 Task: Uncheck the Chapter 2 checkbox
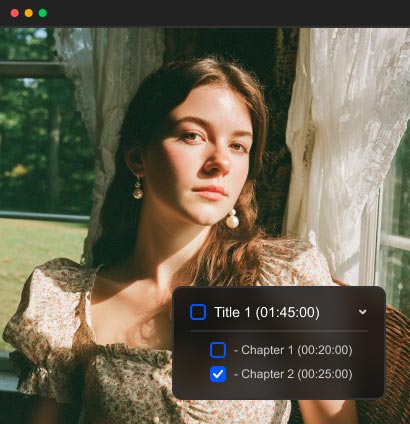pyautogui.click(x=218, y=374)
